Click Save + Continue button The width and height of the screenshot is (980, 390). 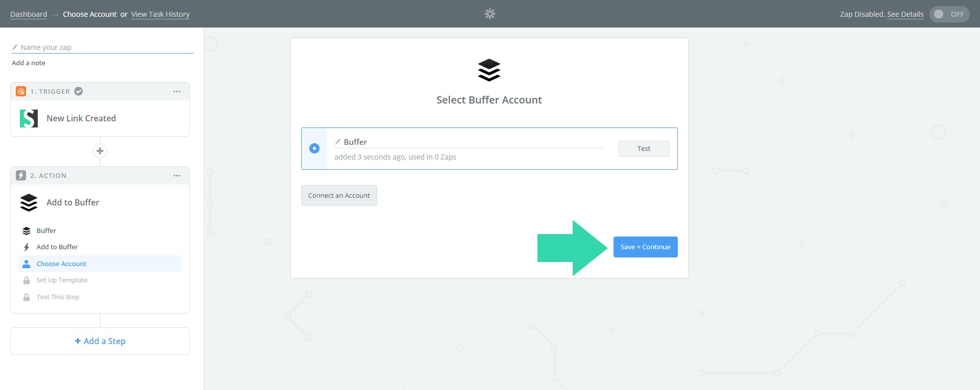pyautogui.click(x=645, y=247)
